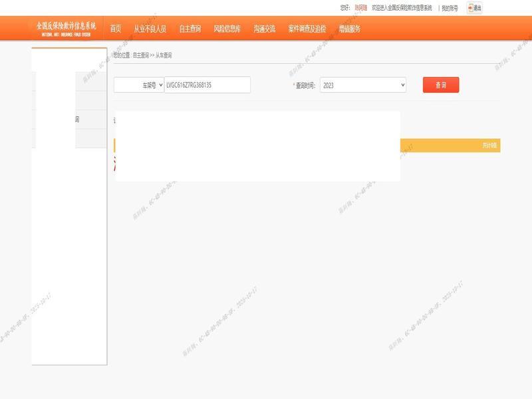
Task: Expand the 查询时间 year dropdown showing 2023
Action: (362, 85)
